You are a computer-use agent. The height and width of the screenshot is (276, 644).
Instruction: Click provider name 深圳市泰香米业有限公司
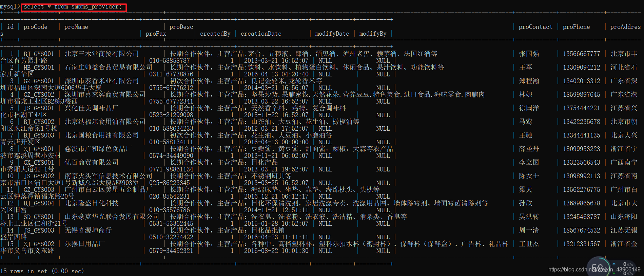point(102,81)
